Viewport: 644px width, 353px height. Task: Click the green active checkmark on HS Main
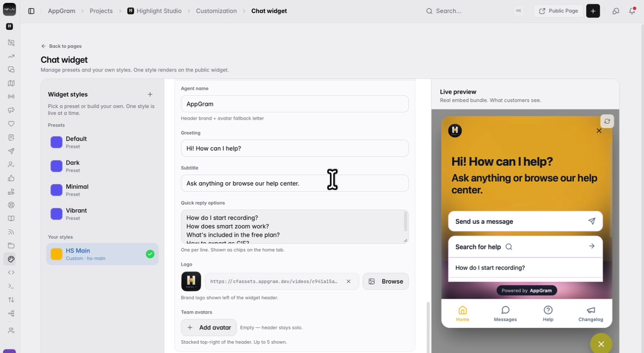[x=150, y=254]
